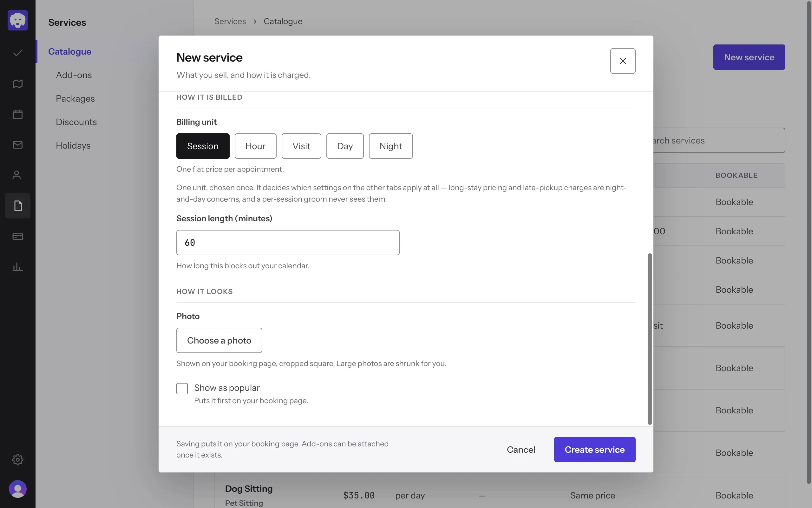Cancel the New service dialog
Viewport: 812px width, 508px height.
coord(521,450)
